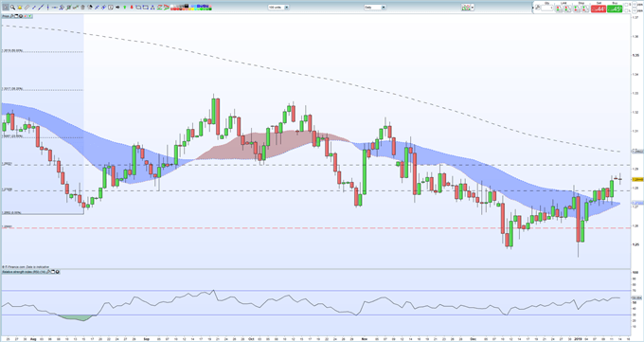
Task: Expand the chart style dropdown arrow
Action: (473, 8)
